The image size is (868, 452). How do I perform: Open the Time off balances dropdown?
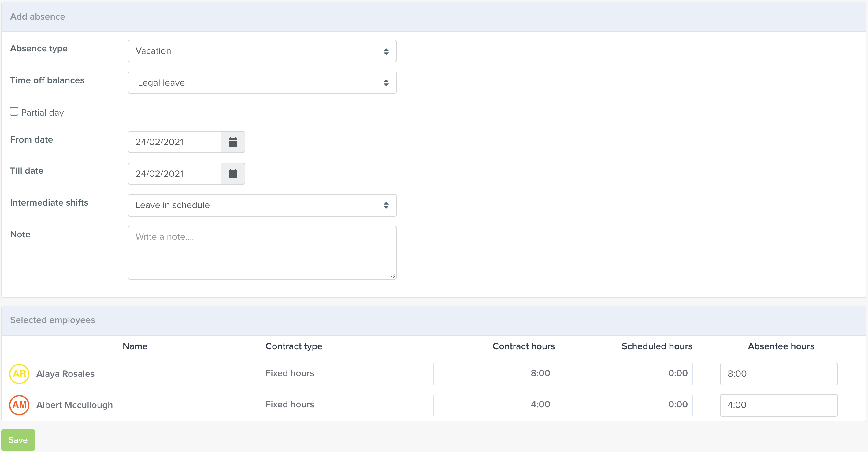point(262,83)
